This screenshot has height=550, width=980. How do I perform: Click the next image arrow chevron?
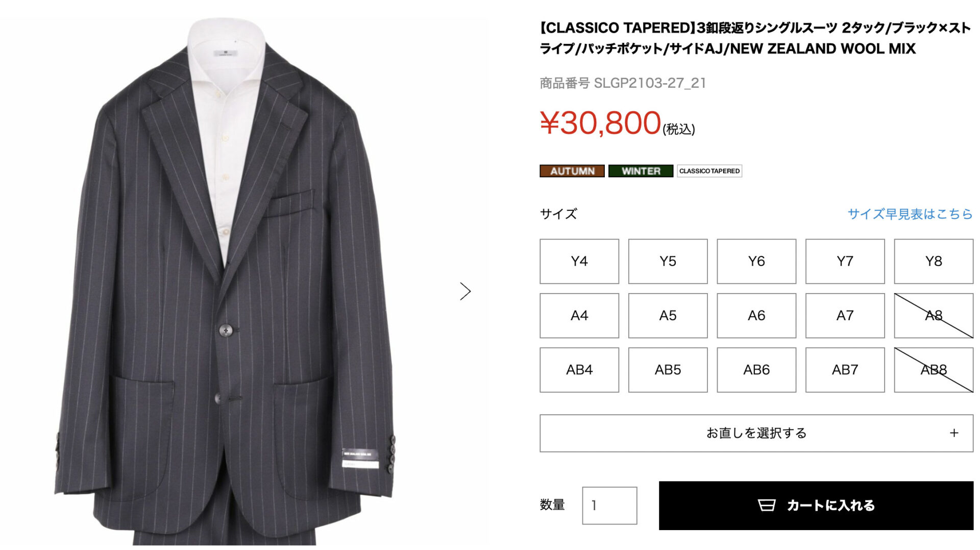pyautogui.click(x=465, y=291)
